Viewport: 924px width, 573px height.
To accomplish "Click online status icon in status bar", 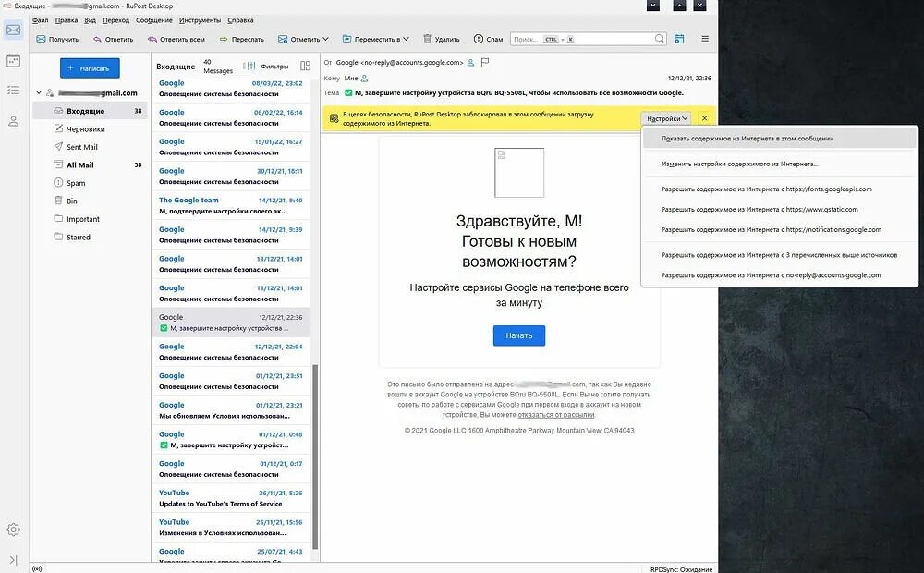I will pyautogui.click(x=37, y=569).
